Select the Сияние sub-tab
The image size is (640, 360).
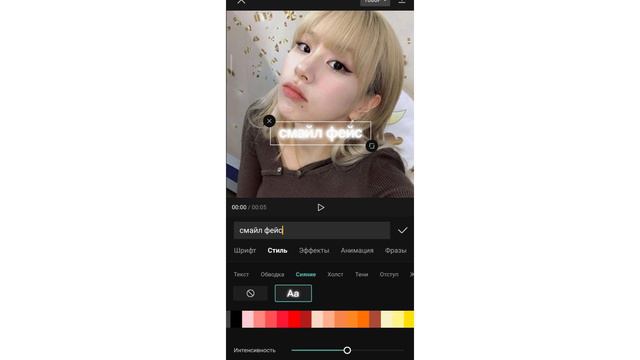tap(306, 274)
